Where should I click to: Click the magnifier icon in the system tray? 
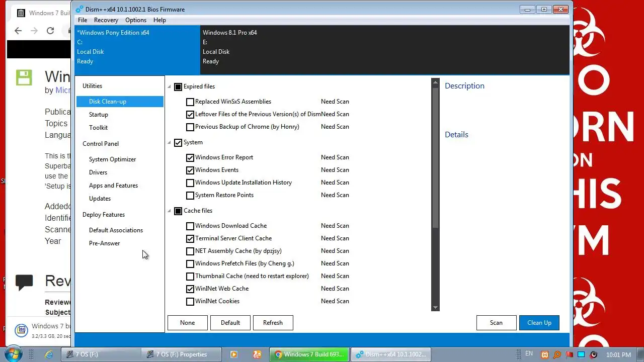coord(557,355)
